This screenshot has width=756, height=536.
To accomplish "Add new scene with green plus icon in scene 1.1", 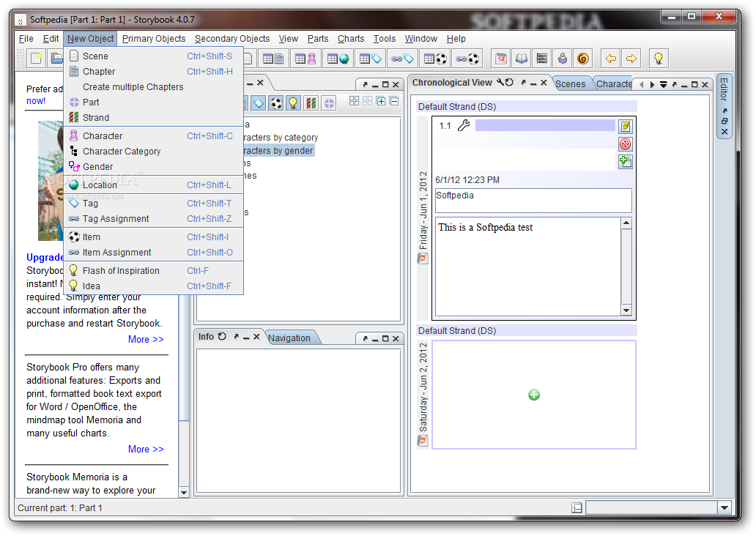I will 626,162.
